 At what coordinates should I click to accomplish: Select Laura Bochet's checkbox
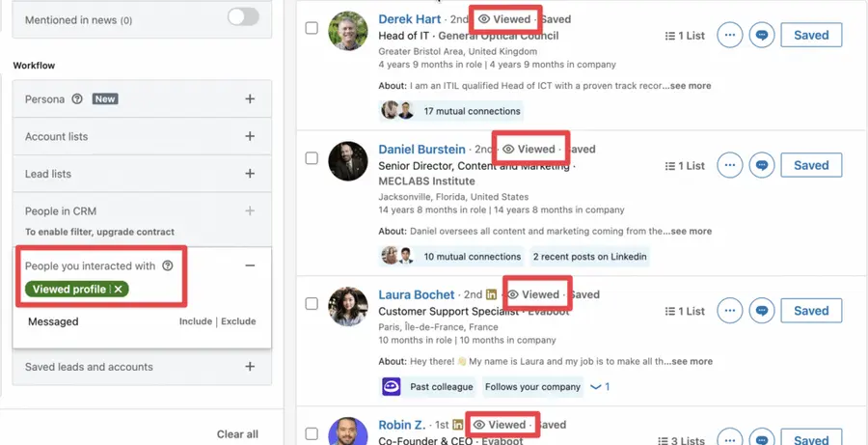tap(312, 303)
